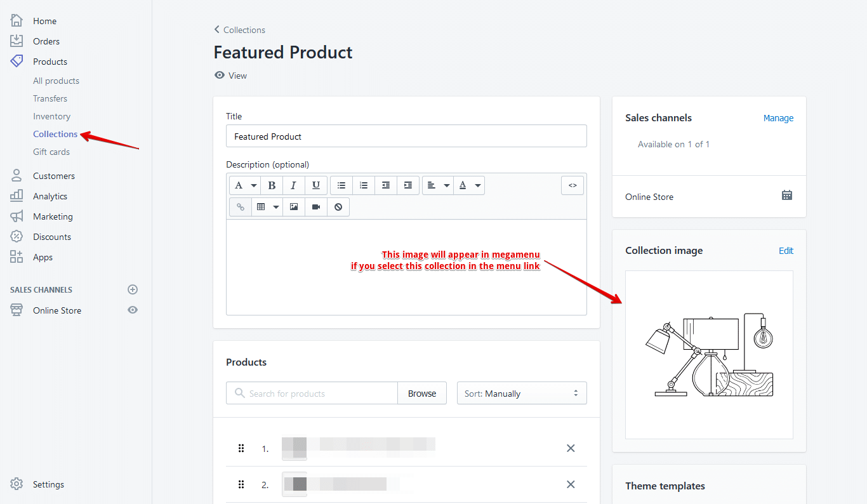Show the HTML code view of description
Image resolution: width=867 pixels, height=504 pixels.
[x=572, y=185]
